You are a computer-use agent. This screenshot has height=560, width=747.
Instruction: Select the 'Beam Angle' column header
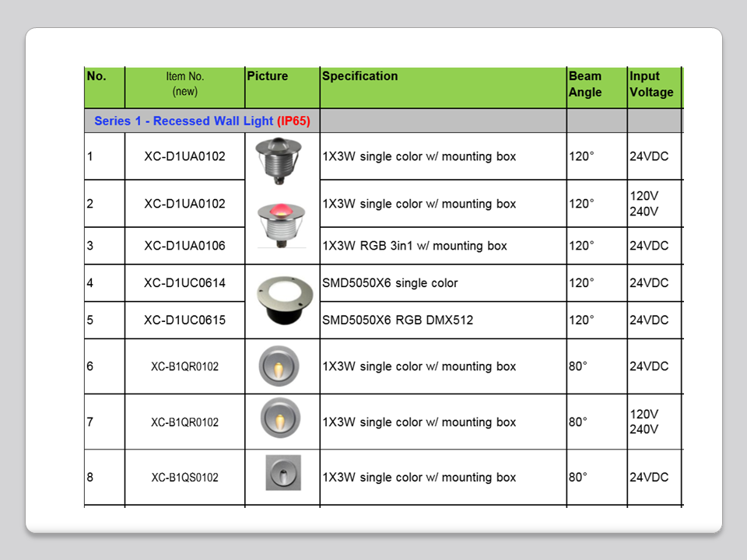tap(585, 84)
